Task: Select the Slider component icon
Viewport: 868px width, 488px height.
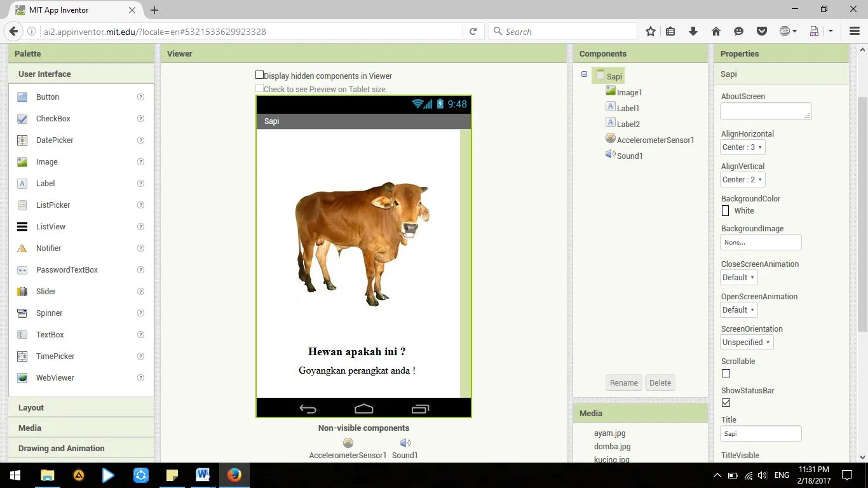Action: [x=22, y=291]
